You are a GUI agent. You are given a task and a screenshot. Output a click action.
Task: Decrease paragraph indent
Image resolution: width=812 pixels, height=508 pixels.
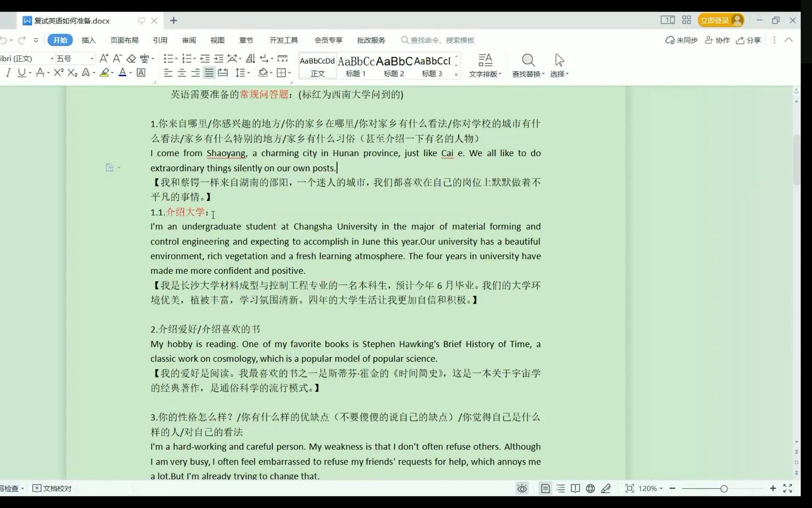205,58
